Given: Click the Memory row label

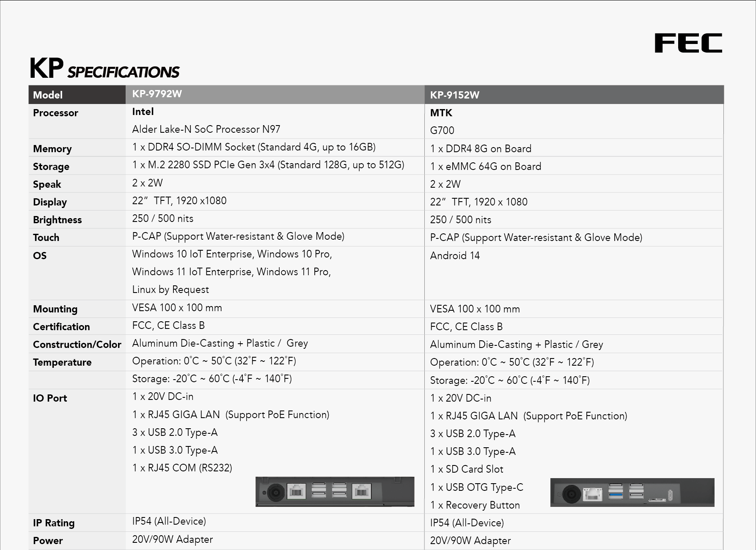Looking at the screenshot, I should [52, 149].
